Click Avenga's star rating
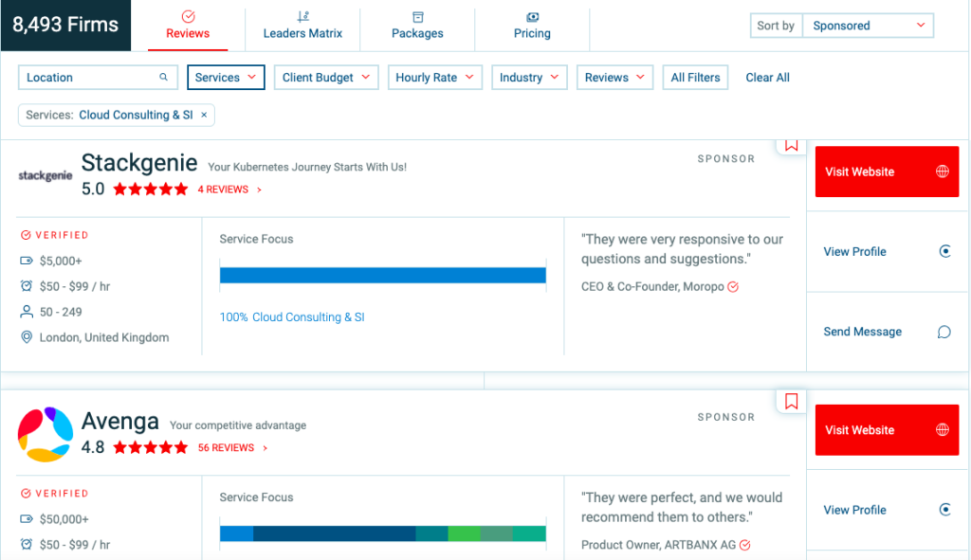Screen dimensions: 971x560 tap(151, 447)
